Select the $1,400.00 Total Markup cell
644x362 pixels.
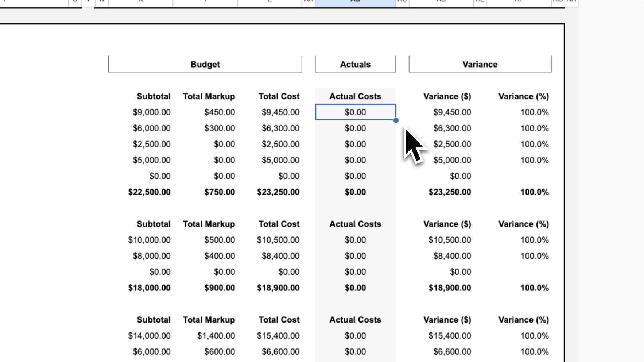coord(216,335)
